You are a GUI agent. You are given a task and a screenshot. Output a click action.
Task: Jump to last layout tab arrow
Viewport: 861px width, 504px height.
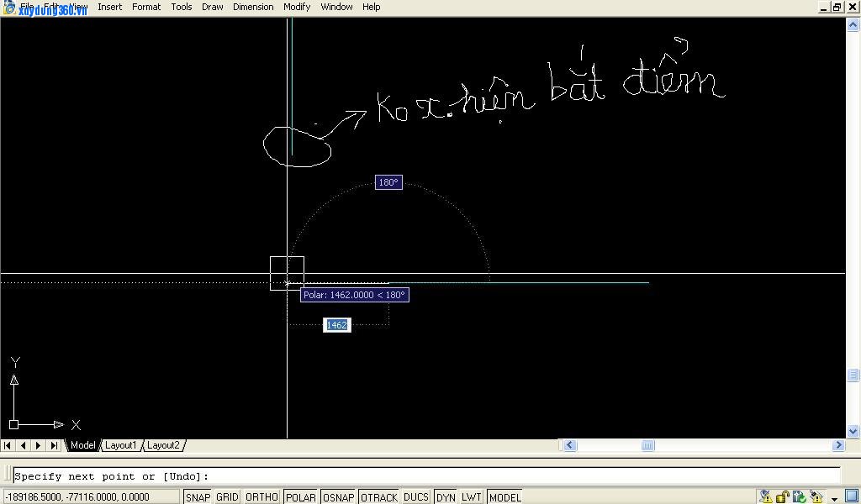tap(54, 445)
